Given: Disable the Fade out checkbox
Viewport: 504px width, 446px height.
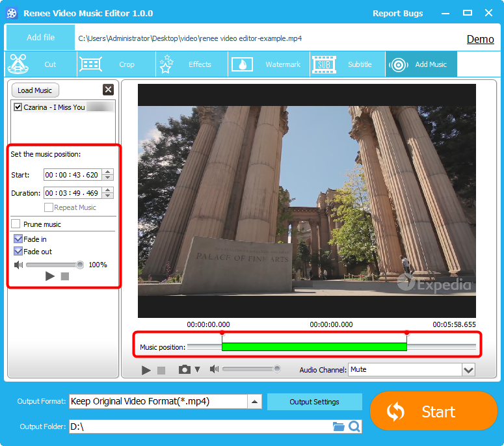Looking at the screenshot, I should 18,252.
